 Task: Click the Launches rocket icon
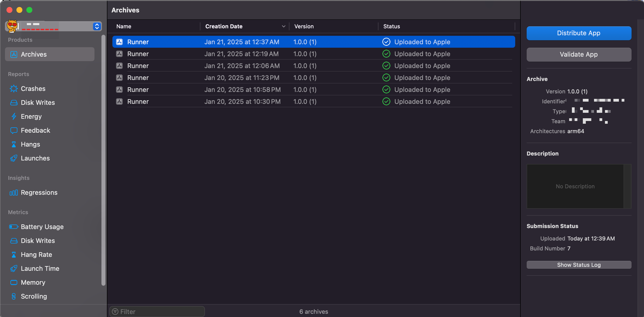14,158
